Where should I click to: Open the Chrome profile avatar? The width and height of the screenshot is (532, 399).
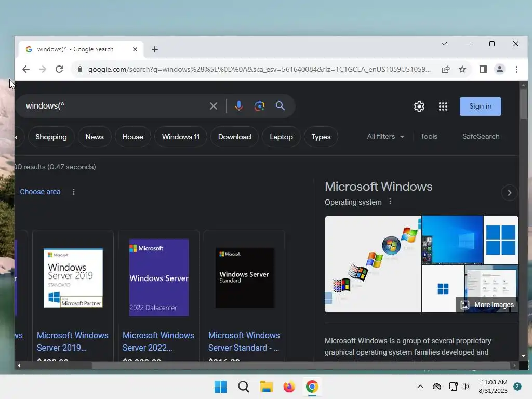[499, 69]
